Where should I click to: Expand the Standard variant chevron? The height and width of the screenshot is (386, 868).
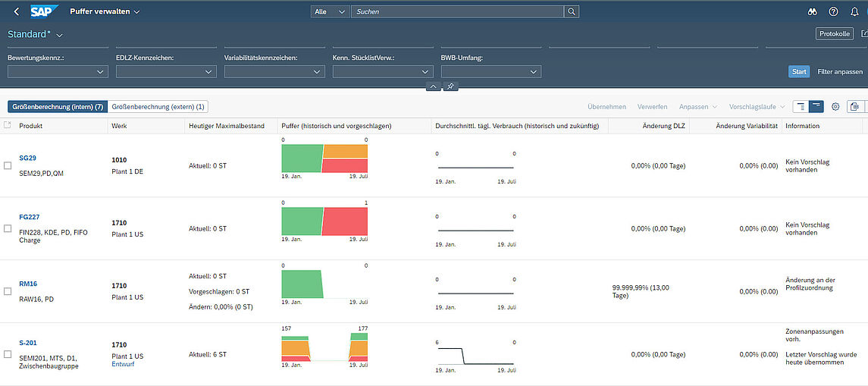click(x=60, y=35)
